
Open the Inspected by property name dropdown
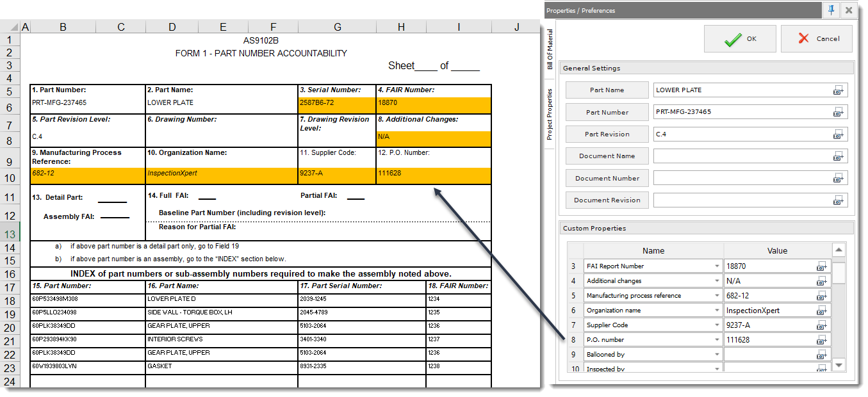tap(717, 368)
